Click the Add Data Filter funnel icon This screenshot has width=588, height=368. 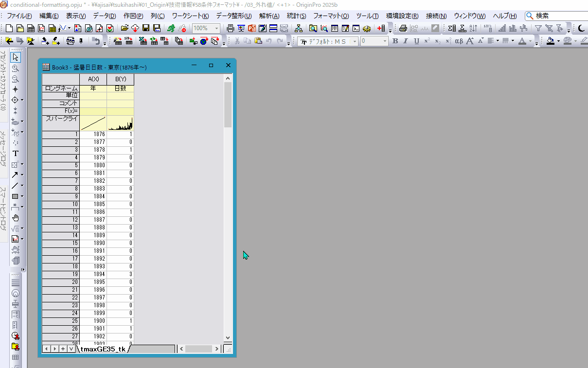click(539, 28)
